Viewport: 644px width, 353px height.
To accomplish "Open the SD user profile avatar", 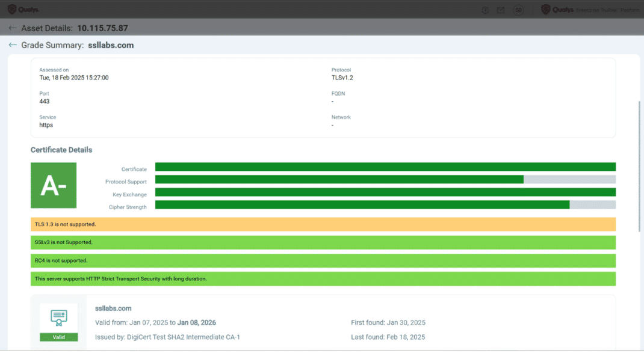I will 518,10.
